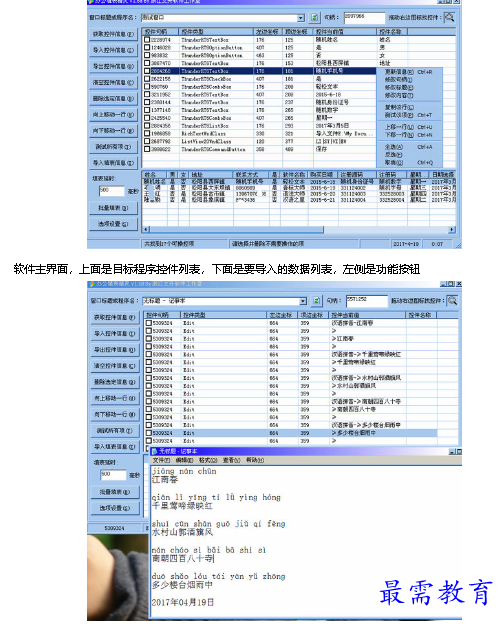The image size is (501, 624).
Task: Check the box for handle 1246028 row
Action: click(x=147, y=47)
